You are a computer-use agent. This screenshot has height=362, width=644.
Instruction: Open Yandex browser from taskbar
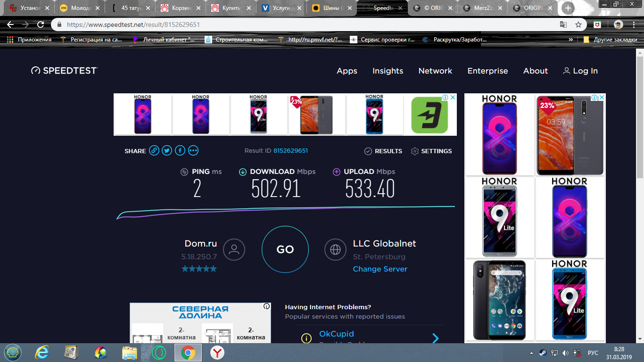point(217,352)
